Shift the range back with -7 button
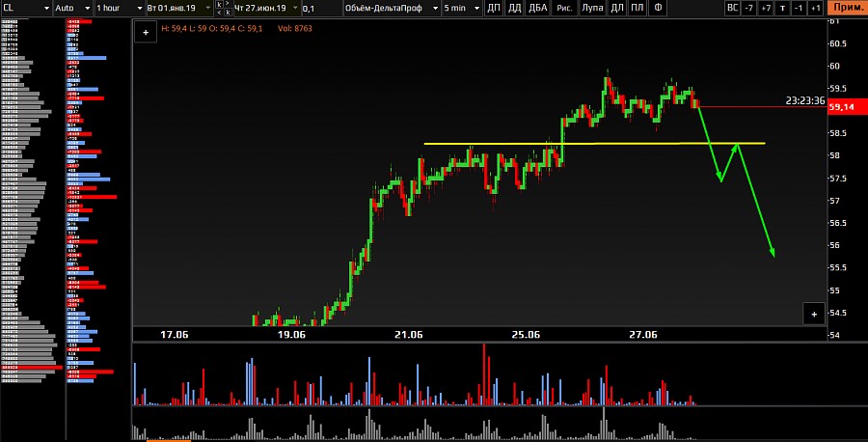This screenshot has width=868, height=442. [x=749, y=8]
